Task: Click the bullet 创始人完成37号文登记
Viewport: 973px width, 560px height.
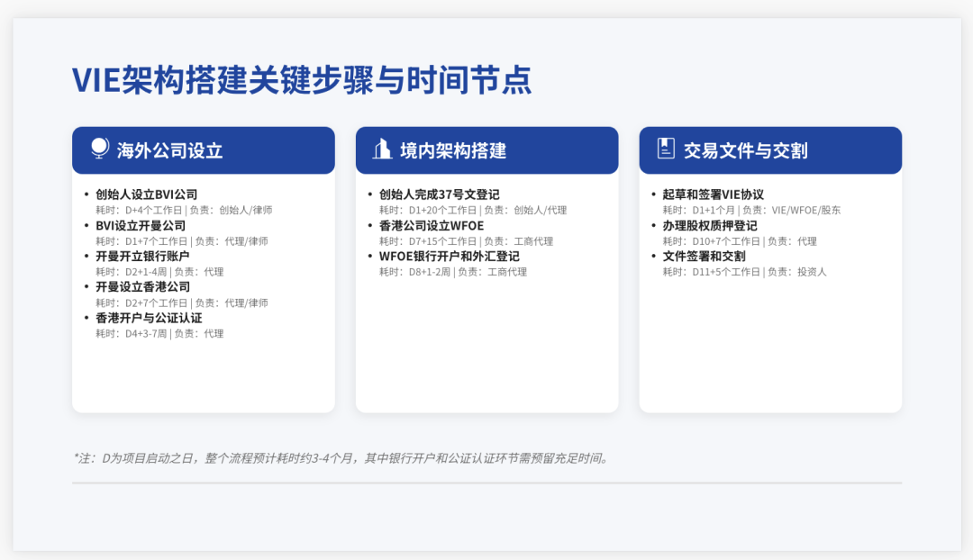Action: click(440, 194)
